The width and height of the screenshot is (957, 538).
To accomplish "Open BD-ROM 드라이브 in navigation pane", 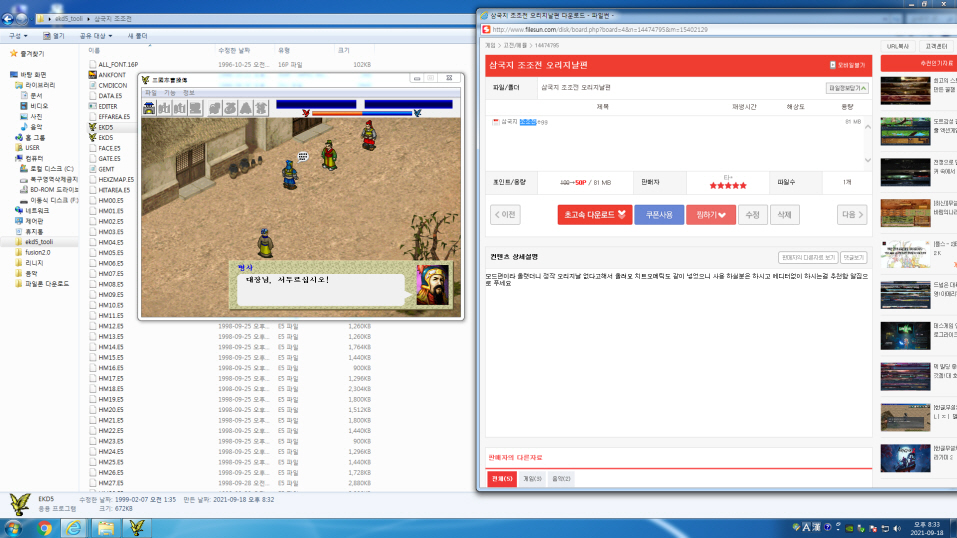I will [x=49, y=190].
